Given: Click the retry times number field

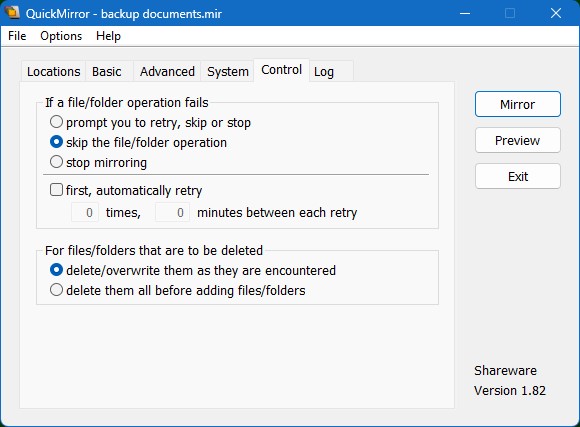Looking at the screenshot, I should (x=85, y=212).
